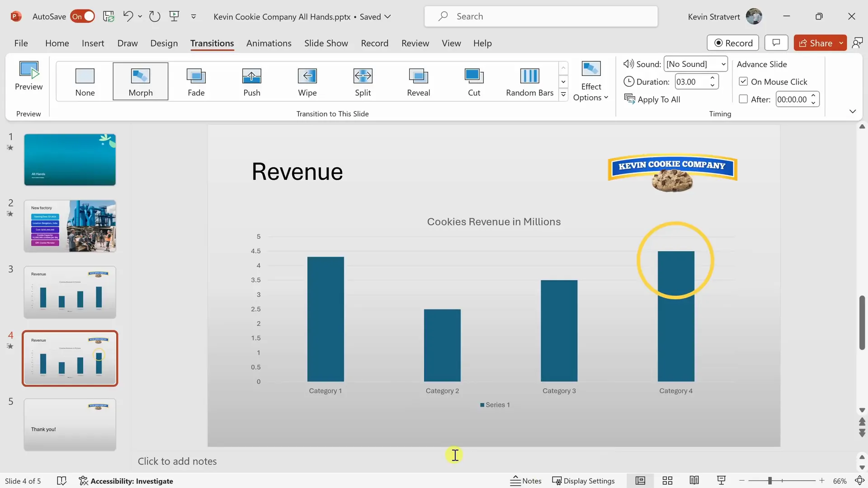Select the None transition
This screenshot has height=488, width=868.
coord(85,82)
